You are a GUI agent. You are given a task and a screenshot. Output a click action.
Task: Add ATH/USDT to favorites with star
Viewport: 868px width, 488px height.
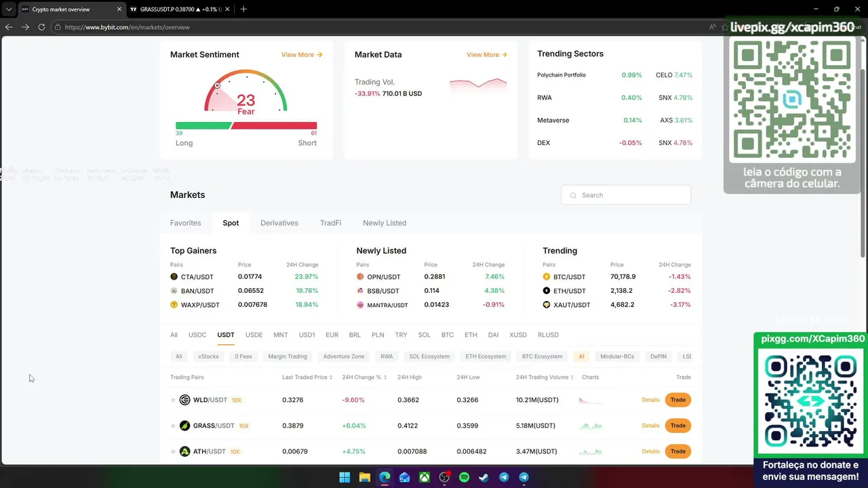tap(173, 451)
